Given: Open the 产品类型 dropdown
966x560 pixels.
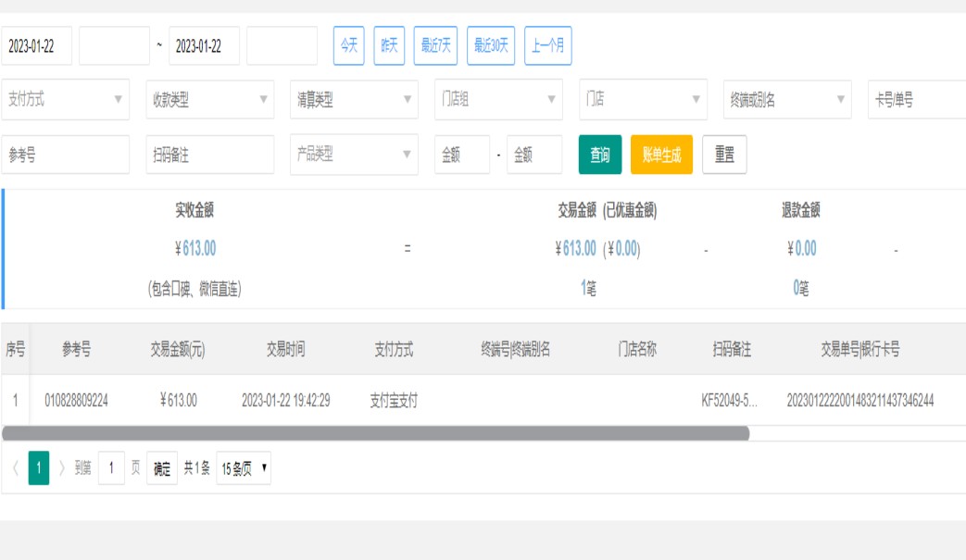Looking at the screenshot, I should (355, 155).
